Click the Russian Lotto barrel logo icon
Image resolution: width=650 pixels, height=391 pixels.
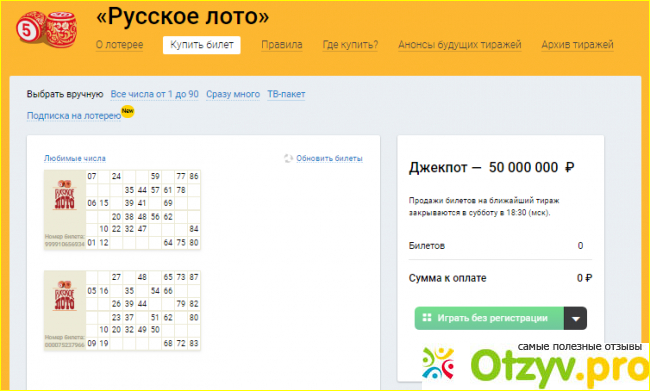coord(46,29)
